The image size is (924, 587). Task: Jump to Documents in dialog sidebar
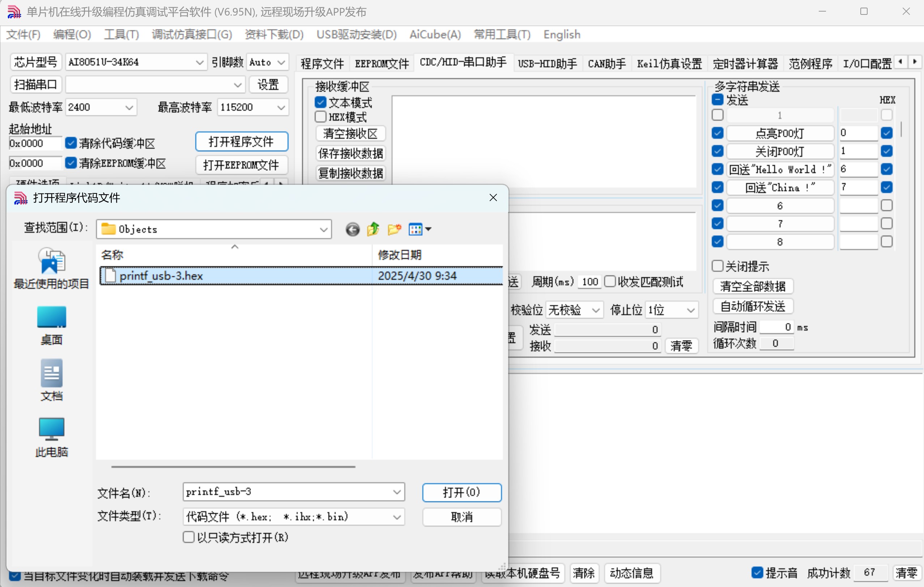51,380
